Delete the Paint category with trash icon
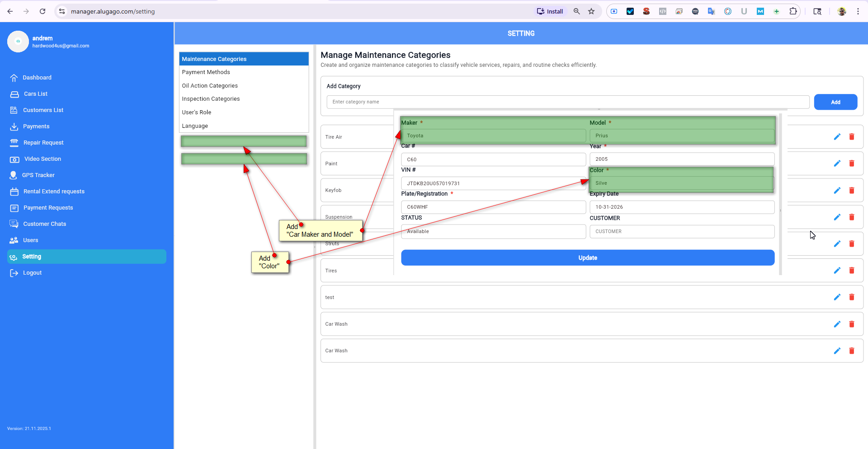Screen dimensions: 868x449 851,164
